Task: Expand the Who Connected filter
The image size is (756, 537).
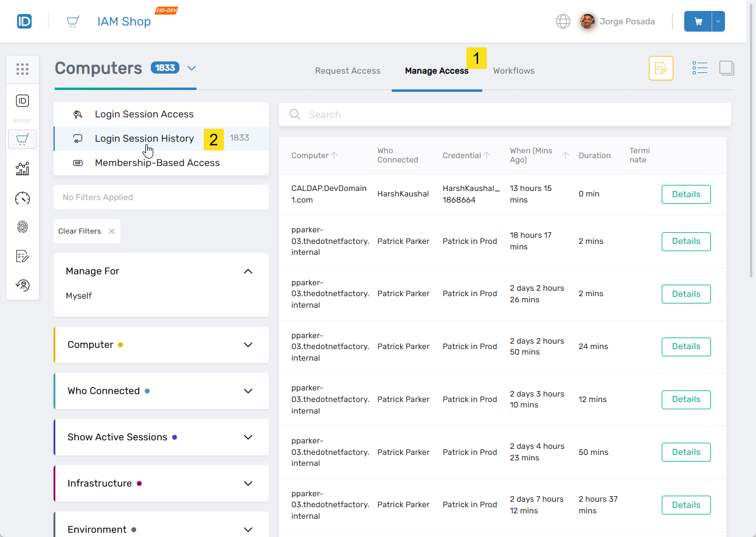Action: click(x=248, y=391)
